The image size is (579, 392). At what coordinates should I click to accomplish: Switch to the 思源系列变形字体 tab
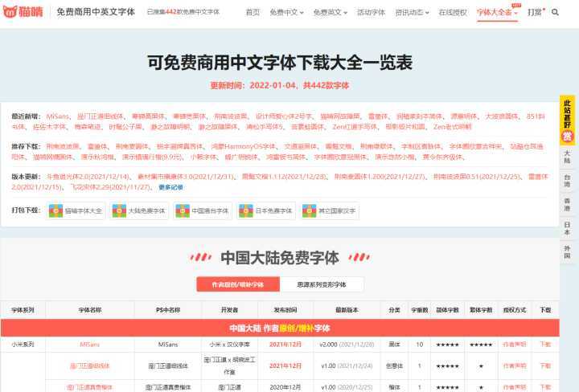[322, 284]
